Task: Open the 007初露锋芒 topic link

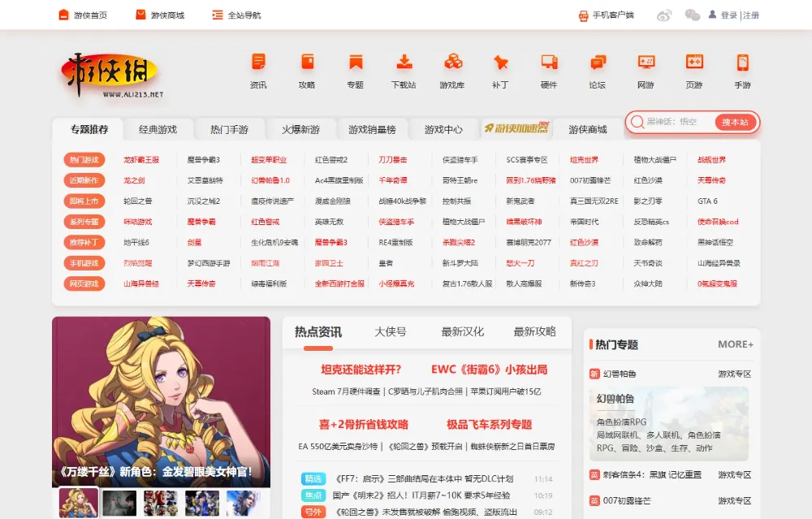Action: pos(627,501)
